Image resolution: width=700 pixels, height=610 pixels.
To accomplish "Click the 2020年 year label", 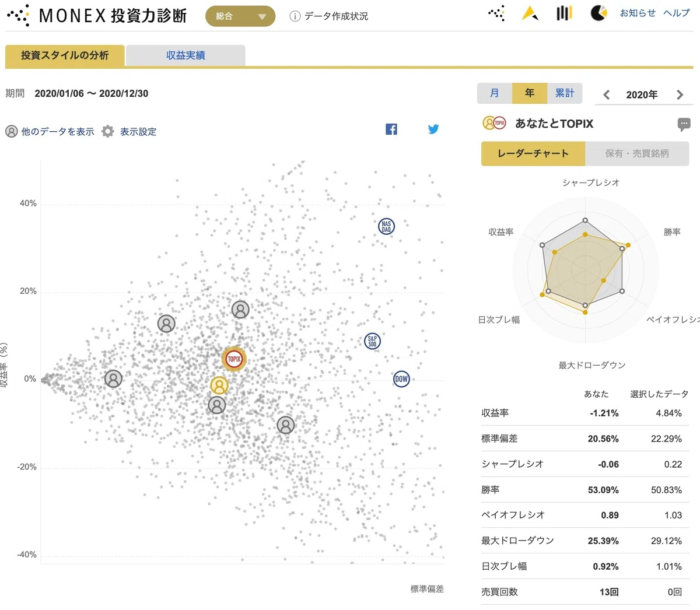I will (x=642, y=94).
